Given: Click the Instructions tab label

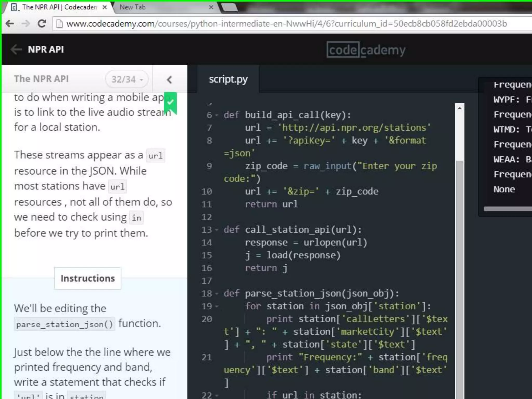Looking at the screenshot, I should coord(88,278).
